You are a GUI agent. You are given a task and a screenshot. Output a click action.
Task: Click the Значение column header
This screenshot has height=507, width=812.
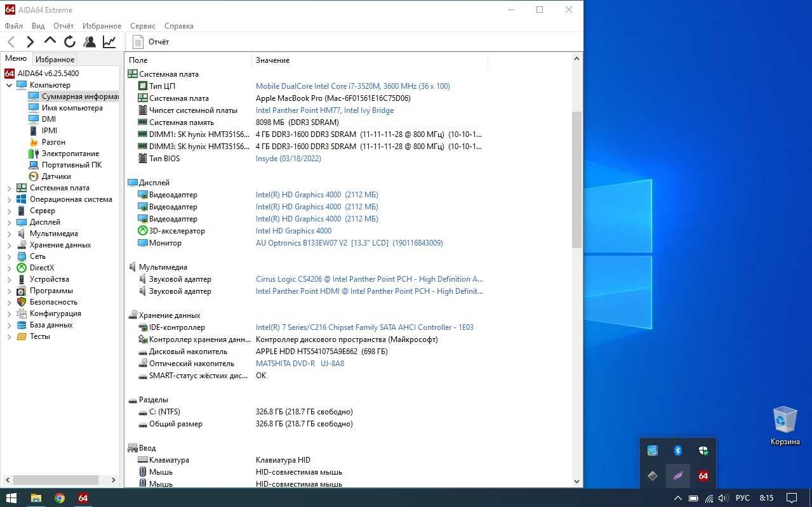(x=369, y=60)
